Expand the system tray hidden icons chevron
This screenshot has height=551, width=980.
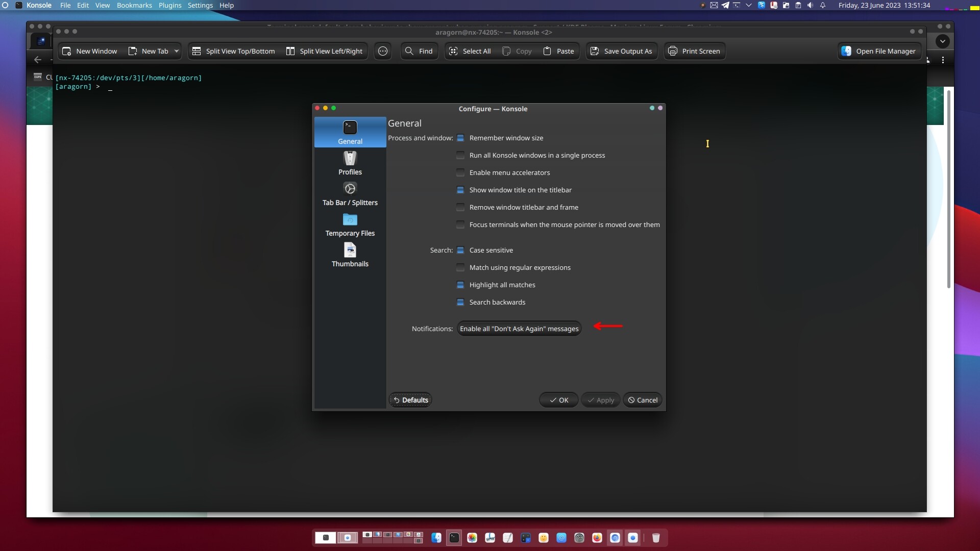point(749,5)
